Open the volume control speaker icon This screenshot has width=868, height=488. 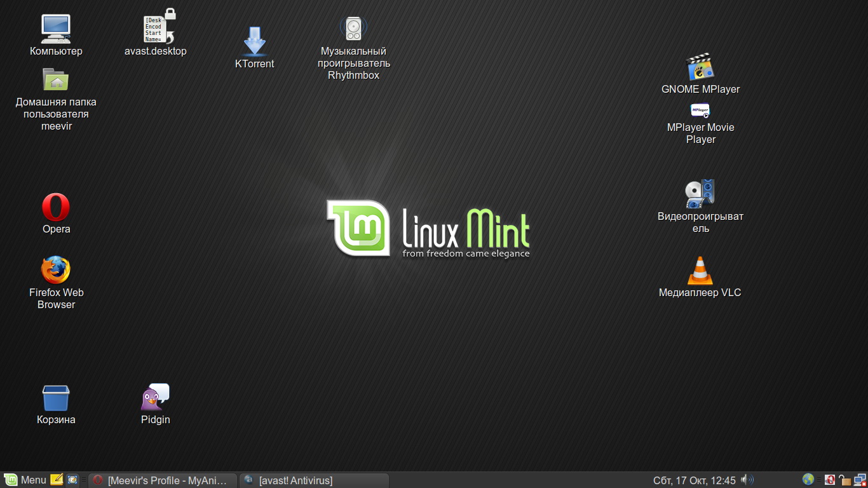(747, 480)
